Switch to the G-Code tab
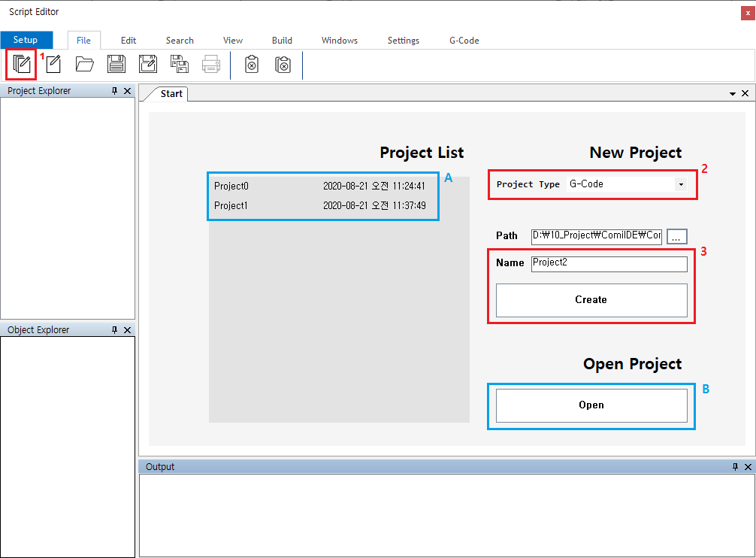The height and width of the screenshot is (558, 756). coord(464,41)
